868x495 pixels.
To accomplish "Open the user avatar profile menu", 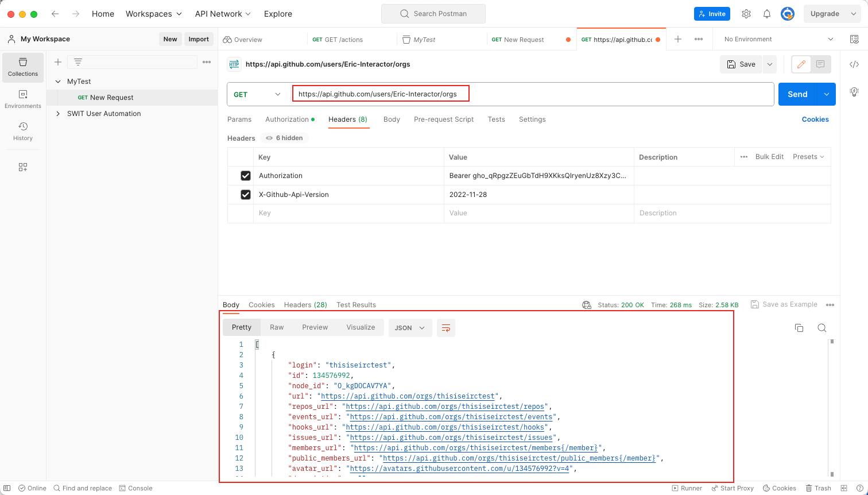I will coord(788,14).
